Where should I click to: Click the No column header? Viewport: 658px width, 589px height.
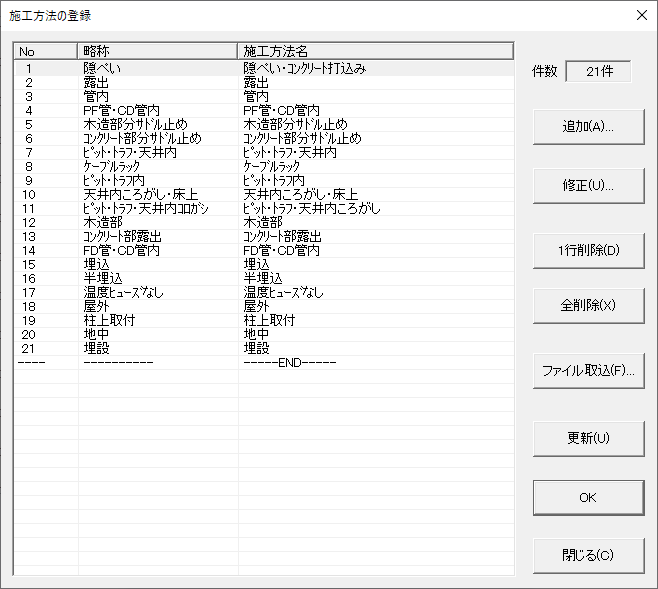click(45, 51)
